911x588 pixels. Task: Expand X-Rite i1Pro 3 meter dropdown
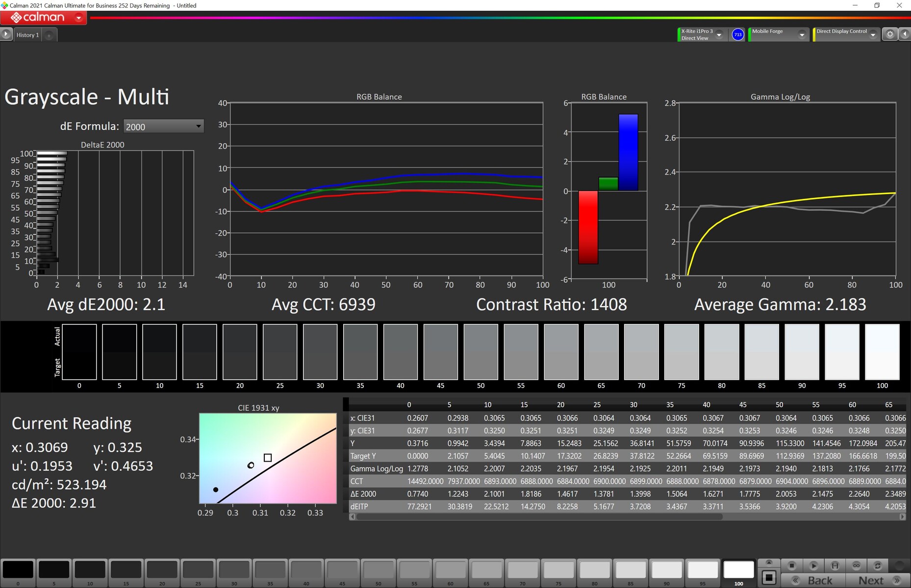pyautogui.click(x=719, y=34)
